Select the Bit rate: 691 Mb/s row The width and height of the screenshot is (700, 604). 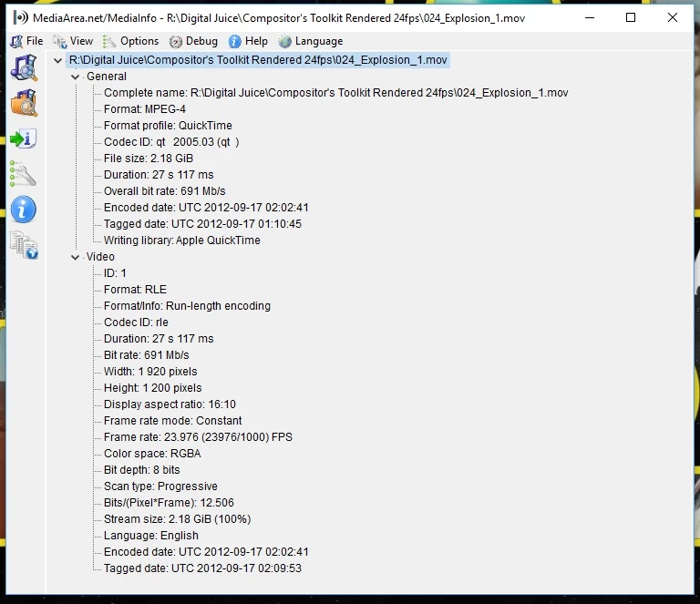pyautogui.click(x=146, y=355)
